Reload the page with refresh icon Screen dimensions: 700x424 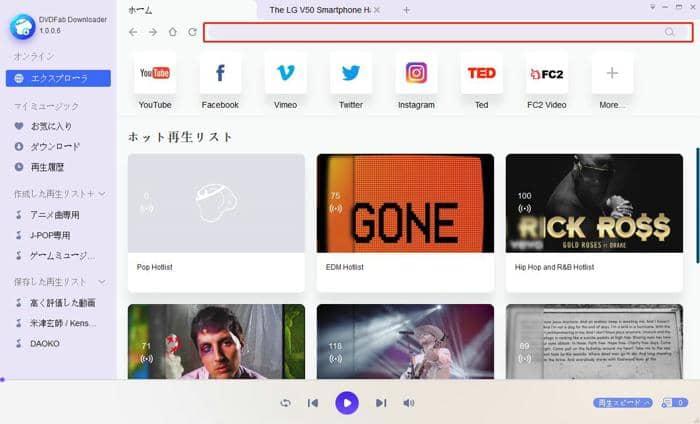(192, 32)
